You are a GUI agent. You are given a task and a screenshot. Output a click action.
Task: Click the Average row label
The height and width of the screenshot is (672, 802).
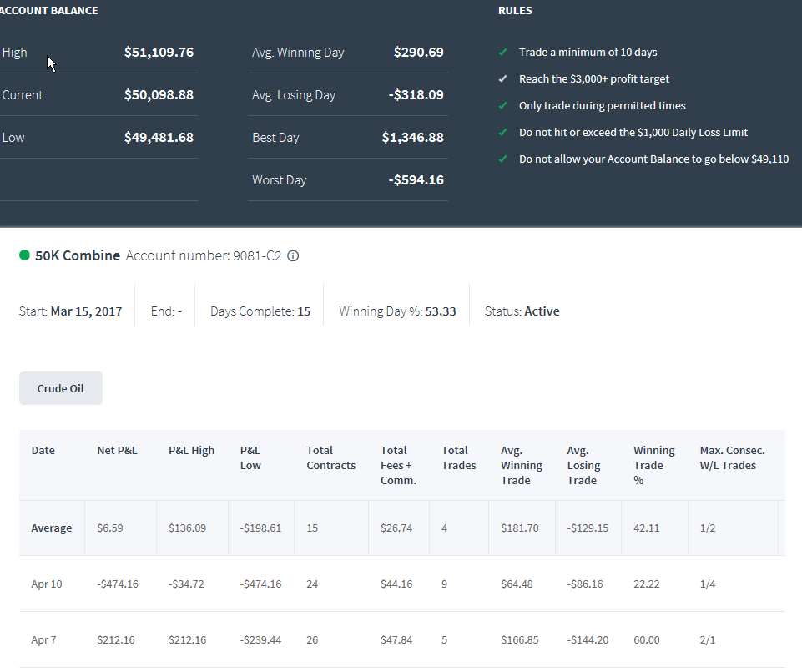click(x=52, y=528)
